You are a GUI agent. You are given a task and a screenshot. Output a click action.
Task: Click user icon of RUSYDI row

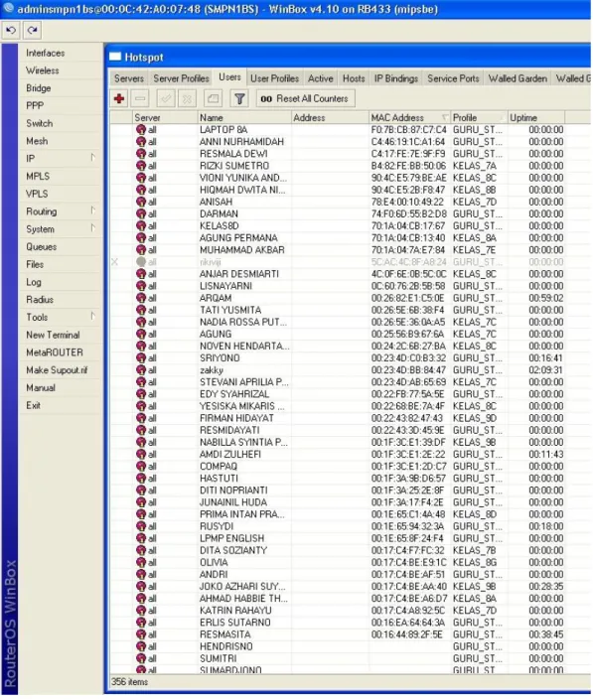click(141, 527)
